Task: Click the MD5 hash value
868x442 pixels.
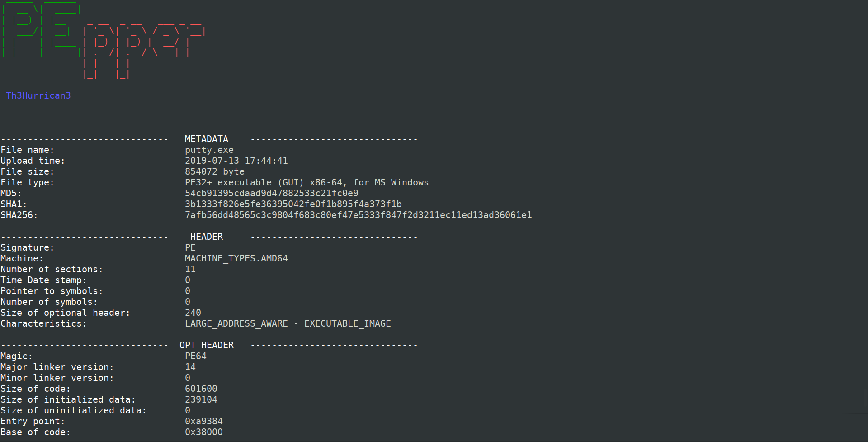Action: pyautogui.click(x=272, y=193)
